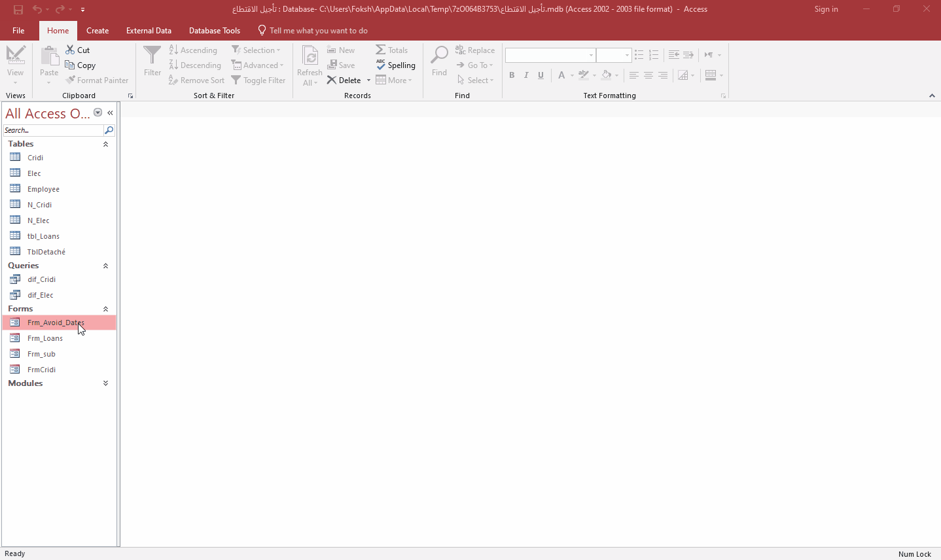Screen dimensions: 941x560
Task: Click the Filter funnel icon
Action: point(152,56)
